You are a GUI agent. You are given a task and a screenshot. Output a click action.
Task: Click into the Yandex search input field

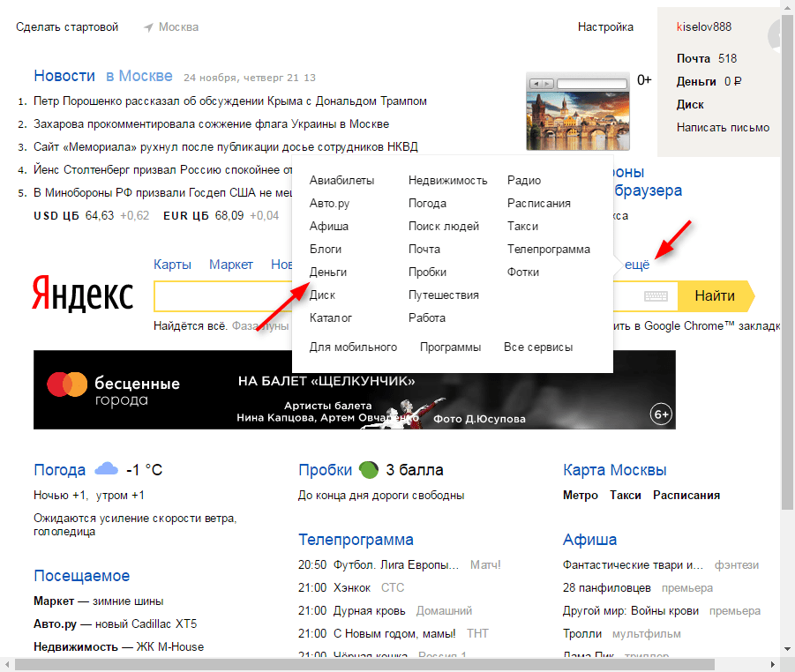tap(416, 296)
